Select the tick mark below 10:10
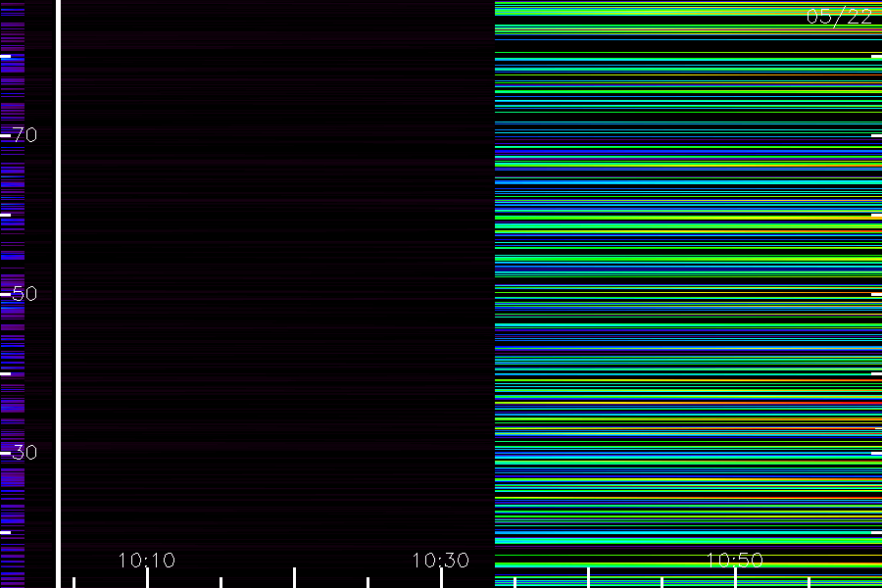This screenshot has width=882, height=588. click(x=147, y=578)
